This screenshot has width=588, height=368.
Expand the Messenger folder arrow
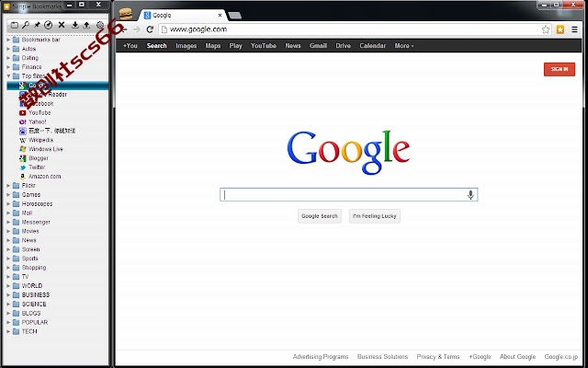8,222
